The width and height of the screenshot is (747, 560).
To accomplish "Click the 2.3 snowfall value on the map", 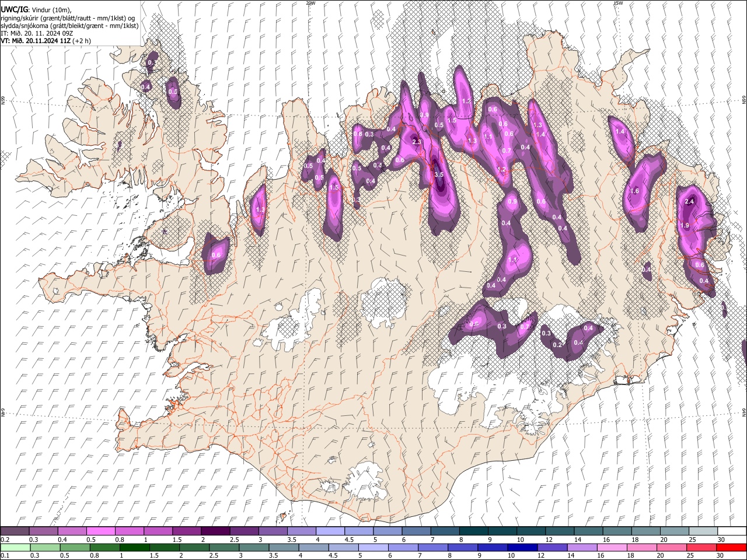I will 417,142.
